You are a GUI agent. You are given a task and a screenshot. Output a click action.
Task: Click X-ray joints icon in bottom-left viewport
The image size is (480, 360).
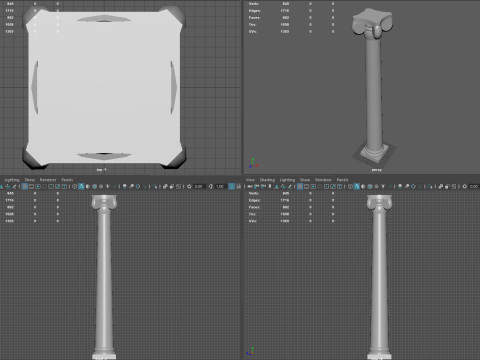tap(178, 187)
